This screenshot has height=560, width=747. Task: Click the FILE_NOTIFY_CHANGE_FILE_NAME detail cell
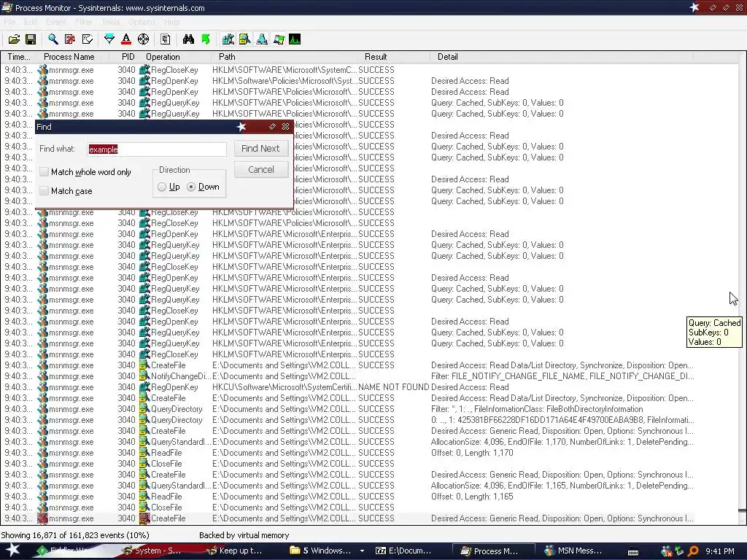[562, 376]
